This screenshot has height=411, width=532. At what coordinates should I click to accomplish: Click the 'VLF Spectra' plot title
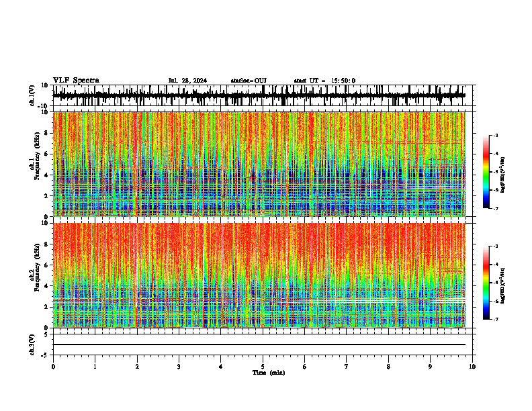pos(76,81)
